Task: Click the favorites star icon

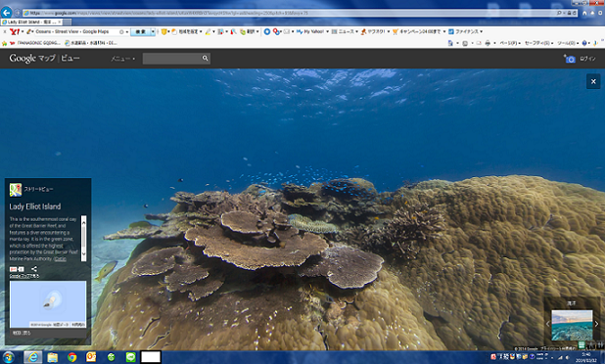Action: point(4,43)
